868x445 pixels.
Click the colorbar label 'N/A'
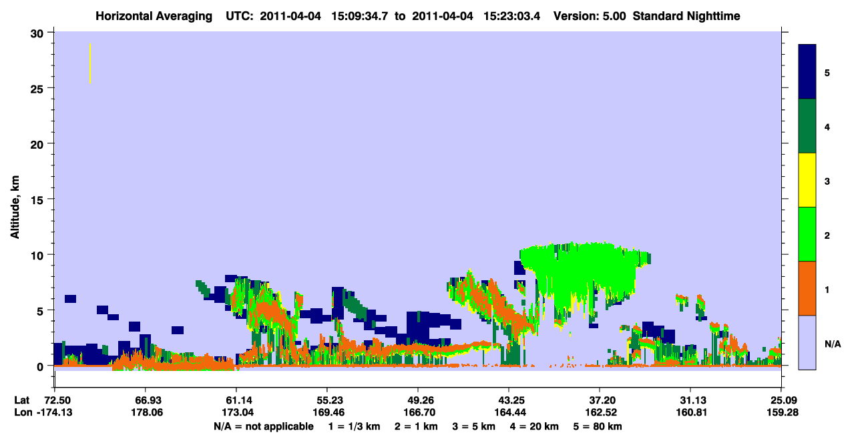tap(833, 344)
